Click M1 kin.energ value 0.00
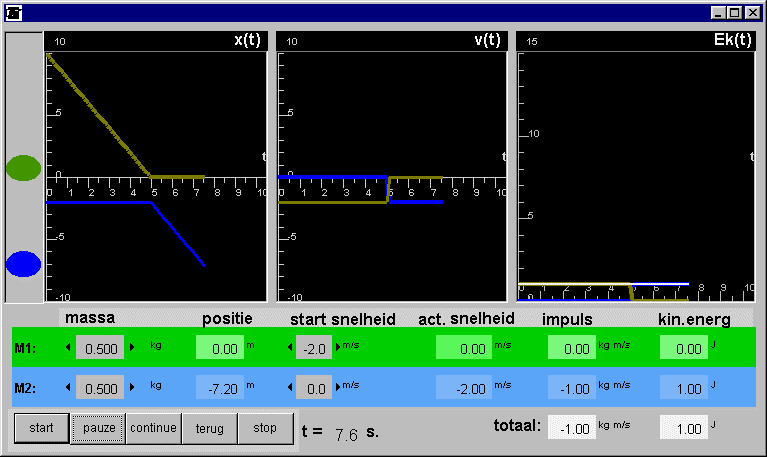Viewport: 767px width, 457px height. pos(684,347)
